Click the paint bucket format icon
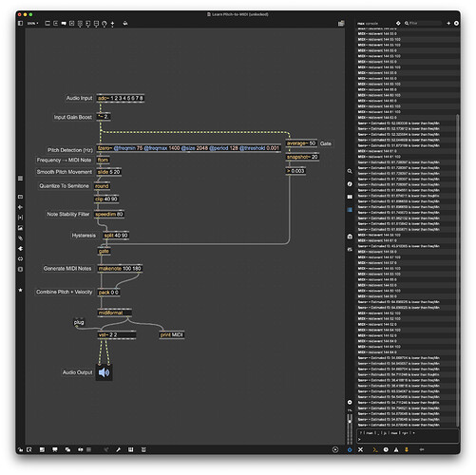Viewport: 476px width, 475px height. 125,24
